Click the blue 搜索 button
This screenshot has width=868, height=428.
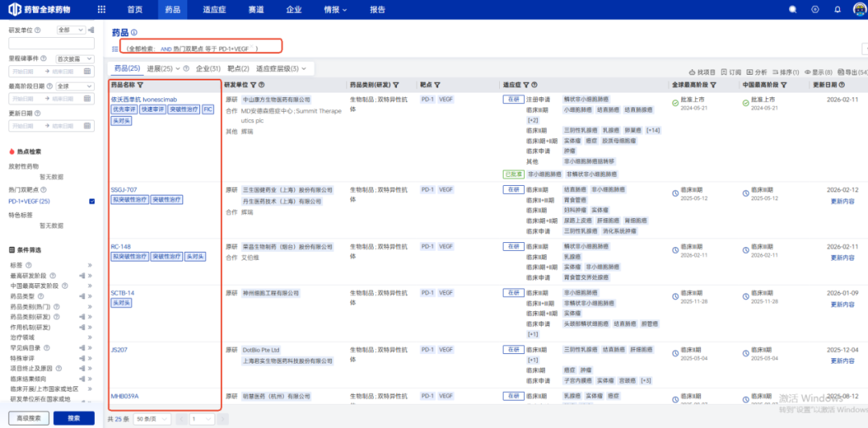(x=74, y=418)
